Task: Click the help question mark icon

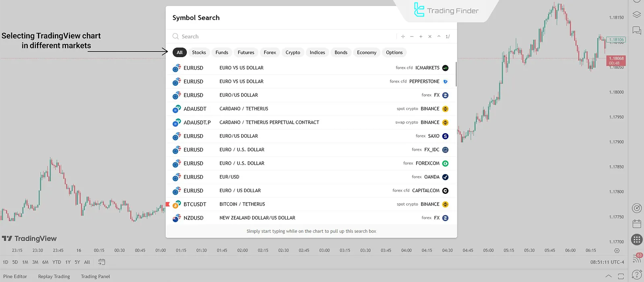Action: (637, 274)
